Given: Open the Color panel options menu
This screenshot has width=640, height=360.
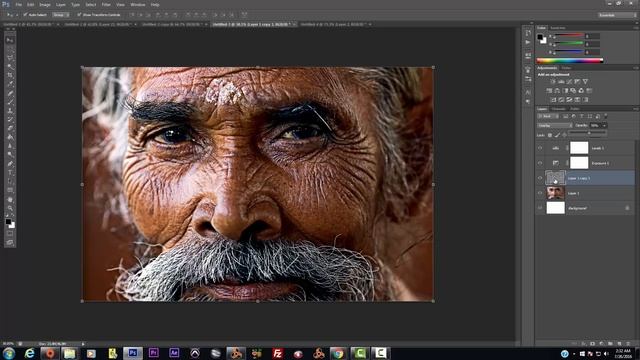Looking at the screenshot, I should [x=636, y=28].
